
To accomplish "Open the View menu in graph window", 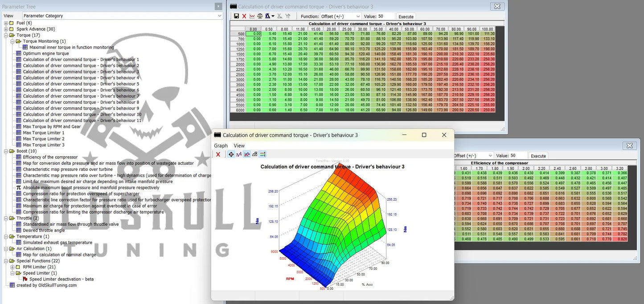I will point(239,146).
